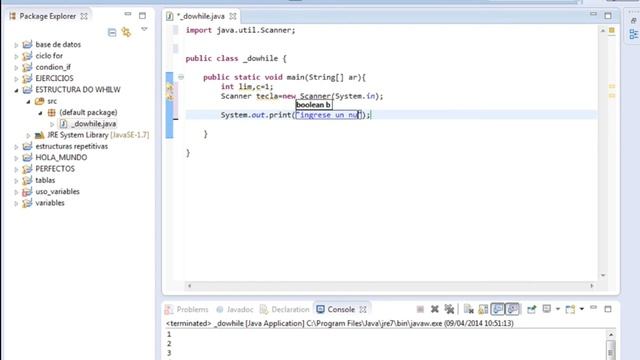Expand the _dowhile.java file node

(52, 124)
